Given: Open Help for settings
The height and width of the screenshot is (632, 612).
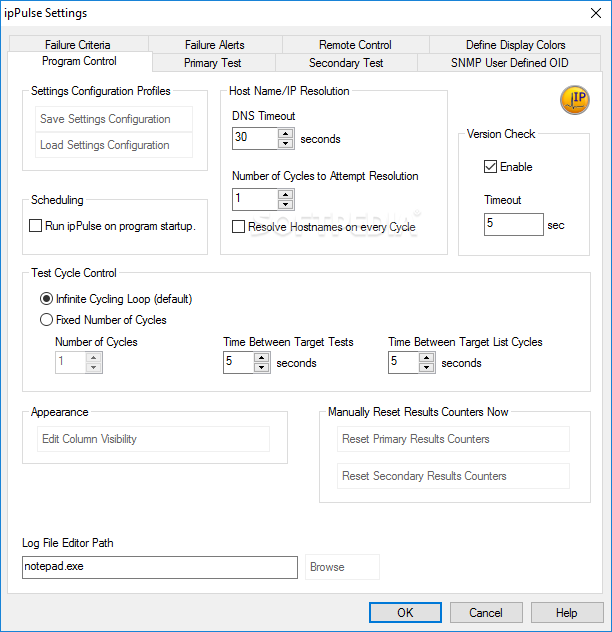Looking at the screenshot, I should pos(567,613).
